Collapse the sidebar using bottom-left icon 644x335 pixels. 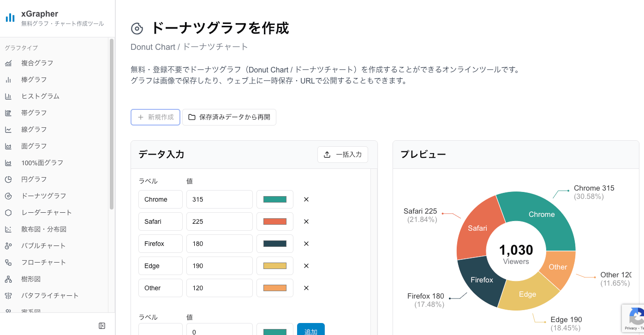click(102, 325)
